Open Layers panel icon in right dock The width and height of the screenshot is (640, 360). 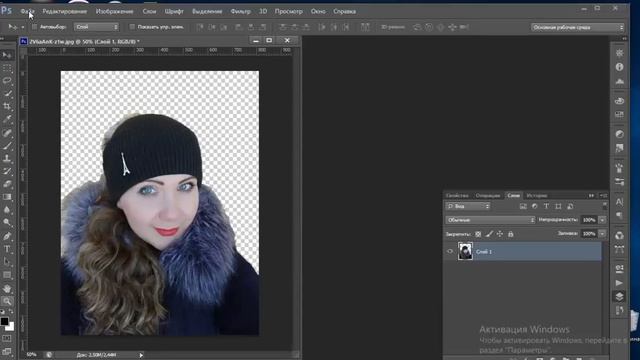click(620, 296)
